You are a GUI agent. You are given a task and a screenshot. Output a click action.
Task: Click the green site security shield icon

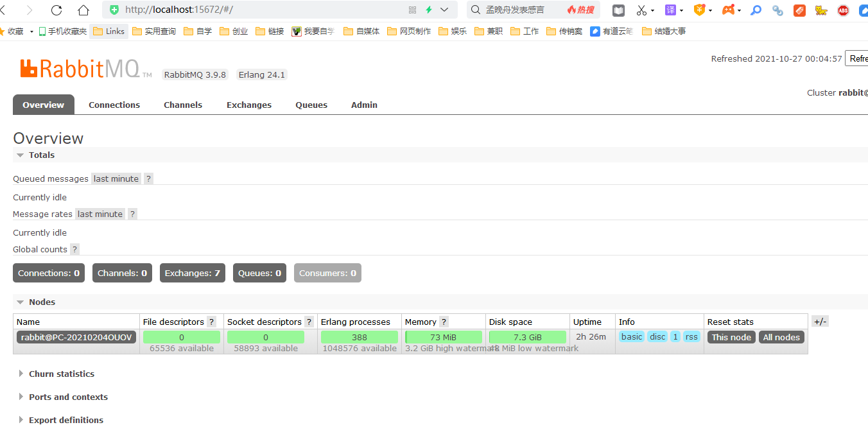pos(114,10)
